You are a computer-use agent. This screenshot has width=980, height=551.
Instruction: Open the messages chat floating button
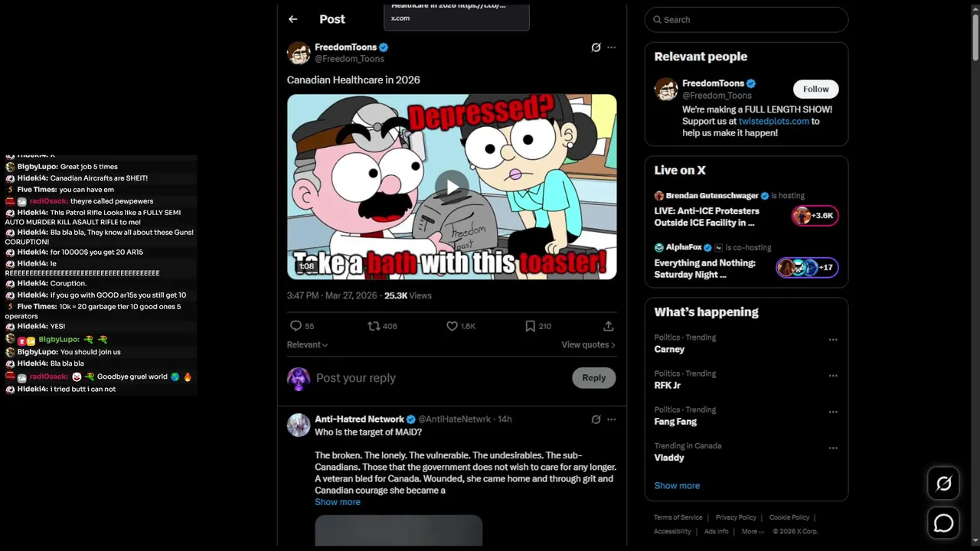[943, 523]
